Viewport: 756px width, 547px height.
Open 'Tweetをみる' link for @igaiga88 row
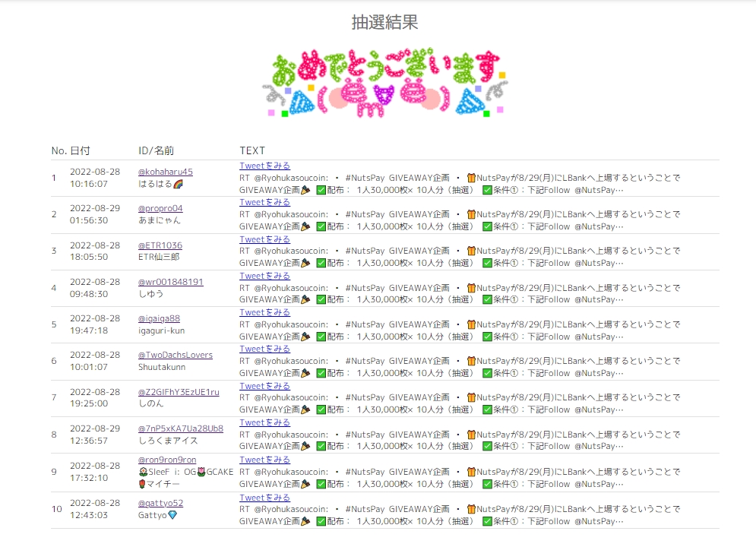[264, 312]
